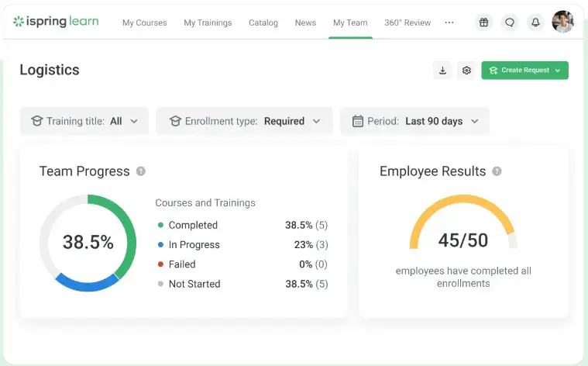Click 'employees have completed all enrollments' text
Viewport: 588px width, 366px height.
[463, 277]
